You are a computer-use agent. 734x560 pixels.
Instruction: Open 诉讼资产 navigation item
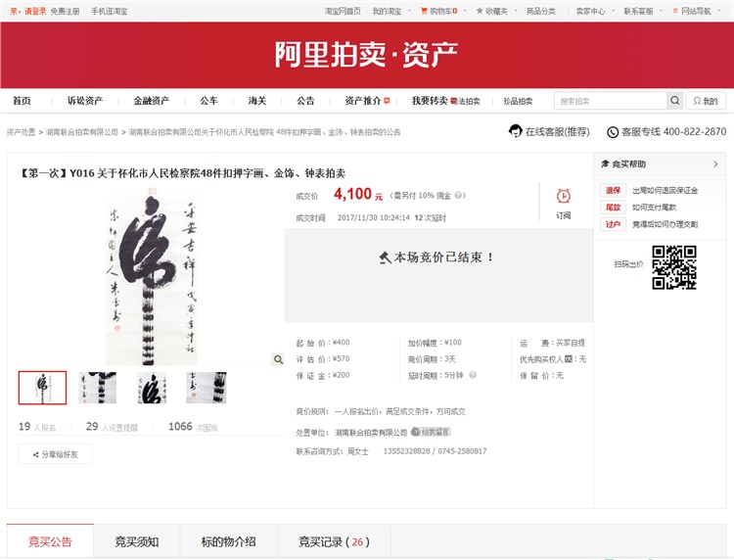(x=85, y=101)
